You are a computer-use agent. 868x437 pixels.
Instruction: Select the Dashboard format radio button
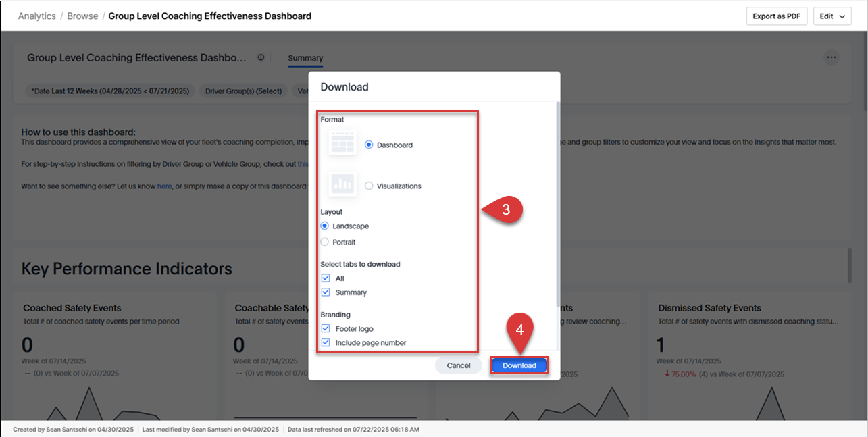point(367,144)
